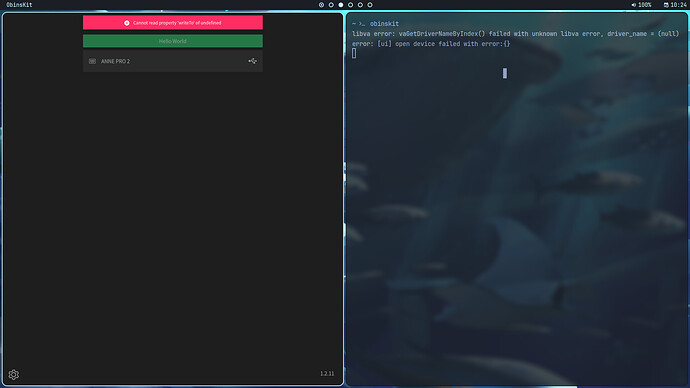Viewport: 690px width, 388px height.
Task: Select the active filled third workspace indicator
Action: [x=341, y=5]
